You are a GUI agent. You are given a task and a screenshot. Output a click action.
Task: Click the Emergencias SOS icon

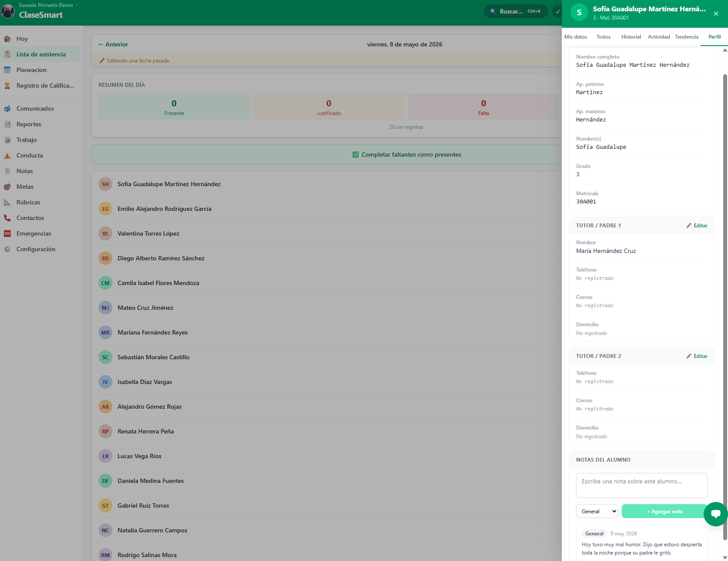[7, 233]
